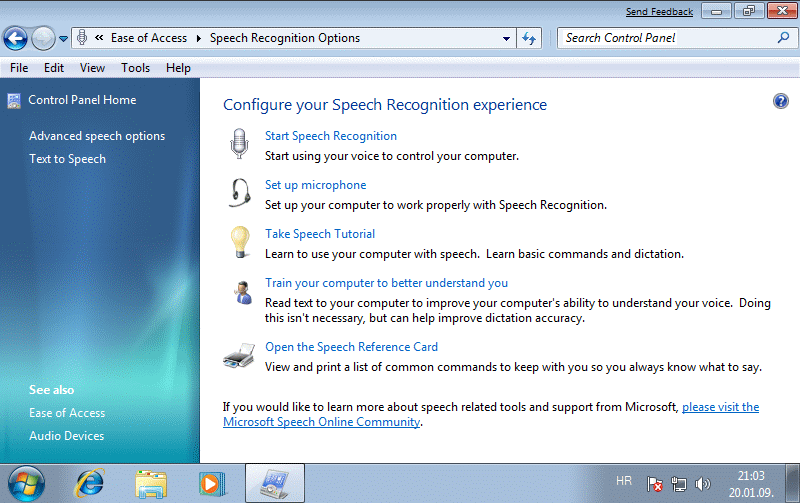Click the Action Center flag tray icon

(x=654, y=484)
